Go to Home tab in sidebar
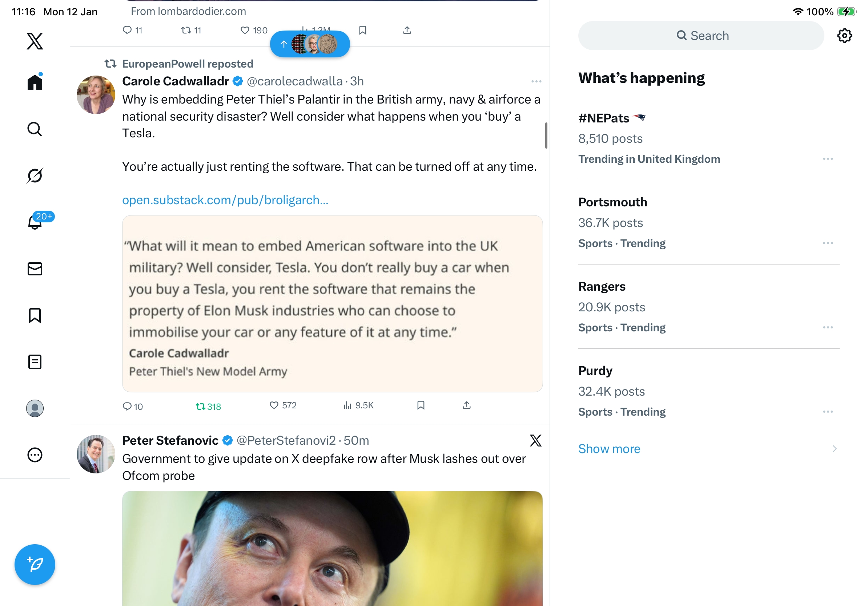Screen dimensions: 868x606 (x=35, y=82)
